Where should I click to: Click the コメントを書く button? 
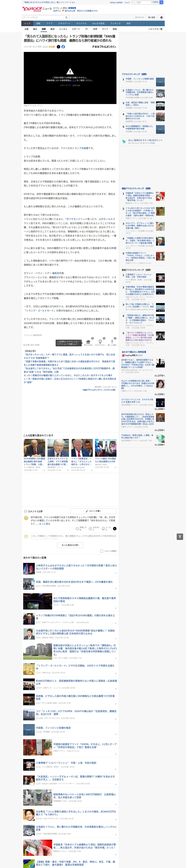(93, 511)
